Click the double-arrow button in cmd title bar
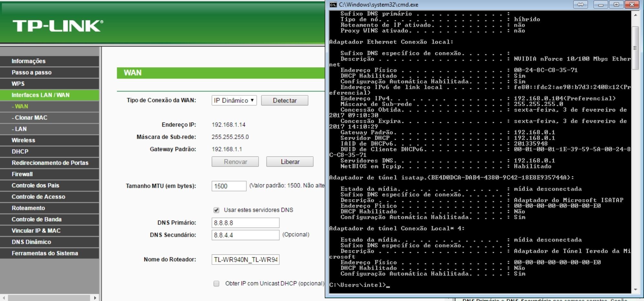 coord(580,5)
